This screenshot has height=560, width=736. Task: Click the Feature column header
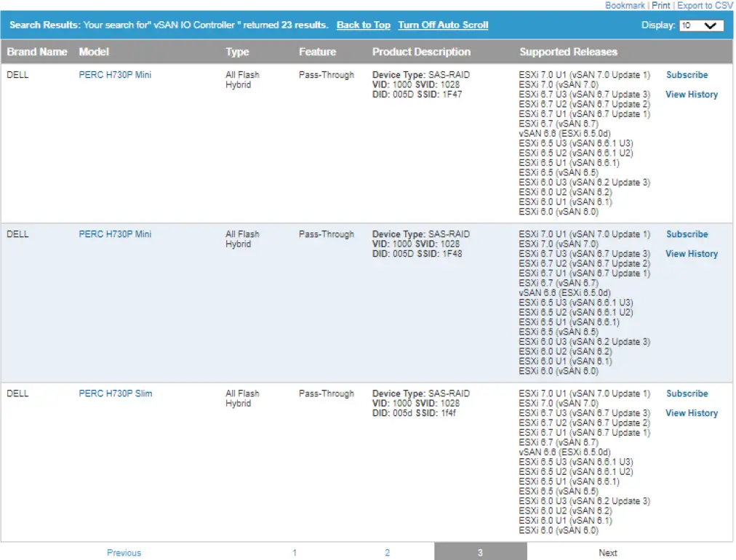point(317,52)
